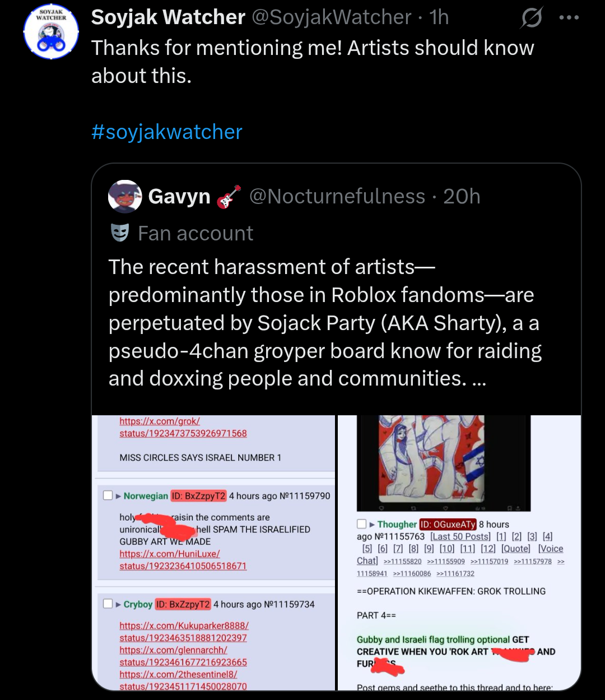Toggle the arrow beside Cryboy's name
Viewport: 605px width, 700px height.
tap(118, 604)
